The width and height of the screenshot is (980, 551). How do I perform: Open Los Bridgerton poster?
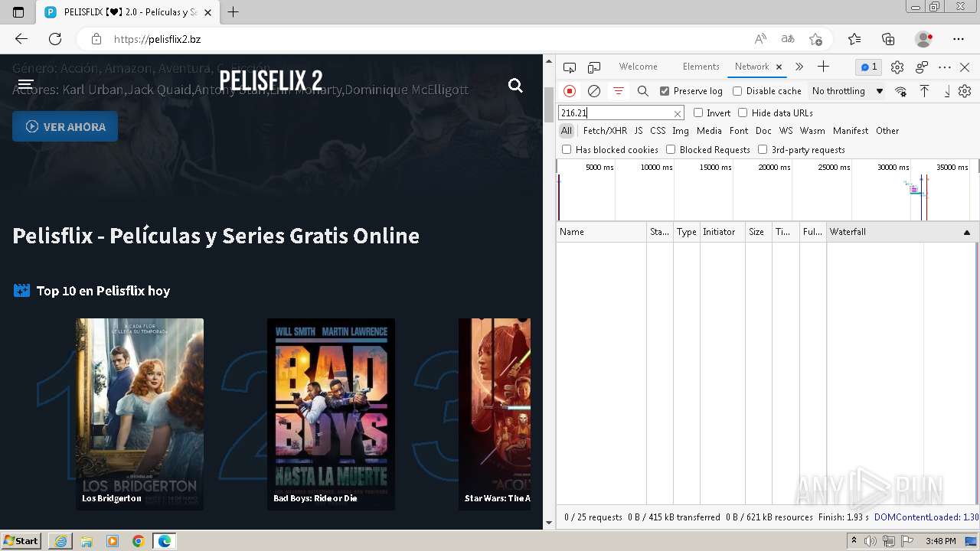click(x=139, y=414)
